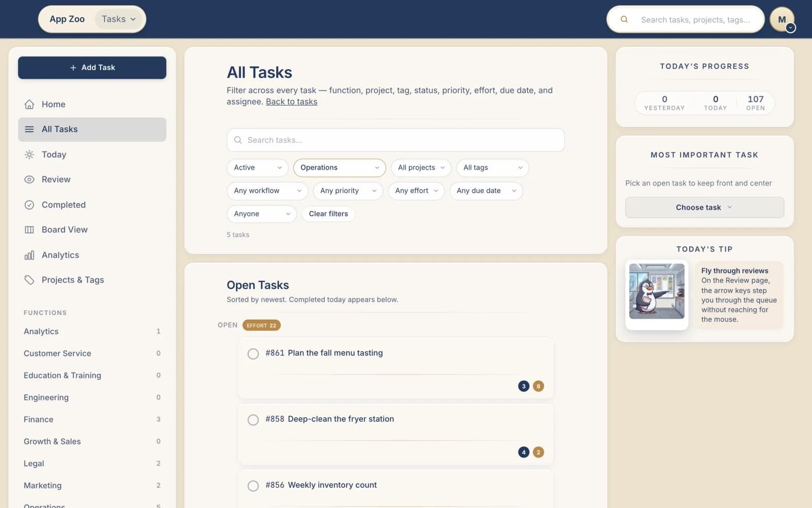812x508 pixels.
Task: Open the Any due date dropdown
Action: coord(486,191)
